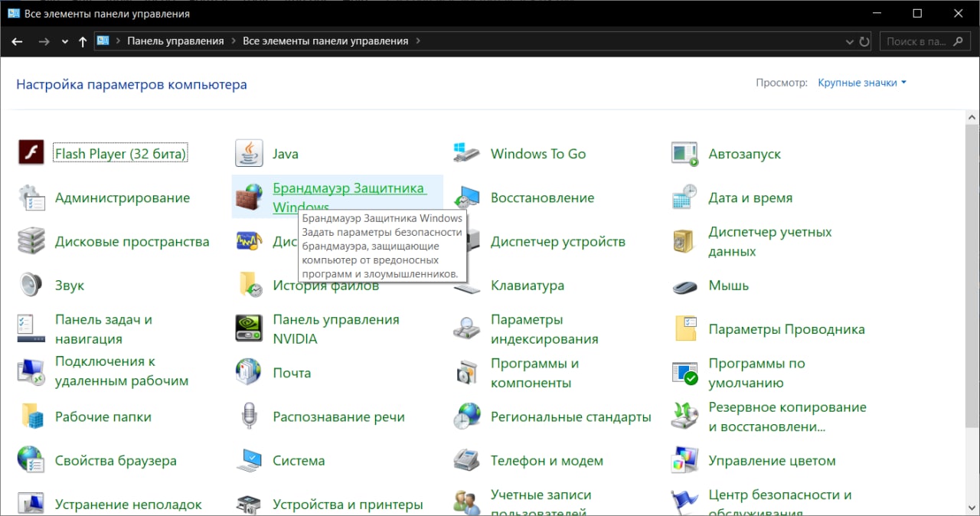Open the Система computer icon

pos(249,460)
